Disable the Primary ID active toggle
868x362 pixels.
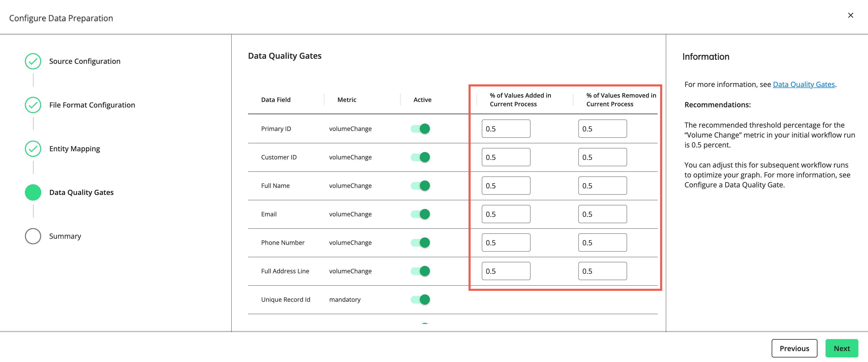click(420, 128)
